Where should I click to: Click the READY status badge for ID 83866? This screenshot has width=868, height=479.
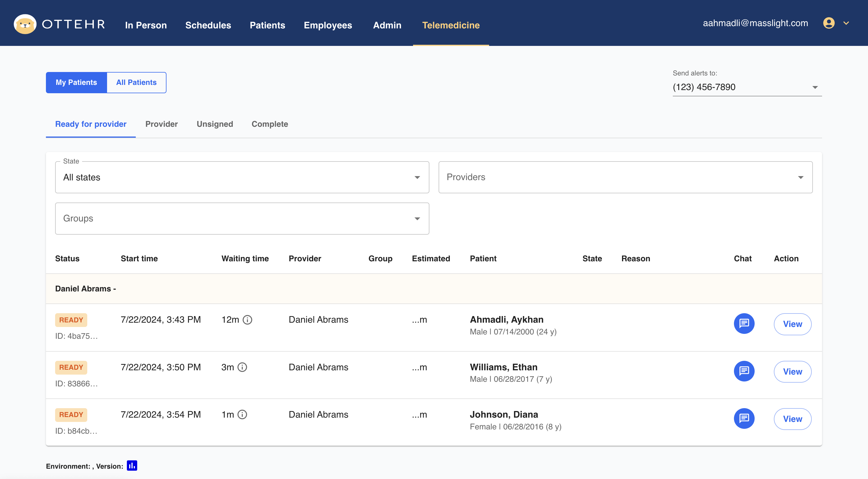tap(71, 367)
